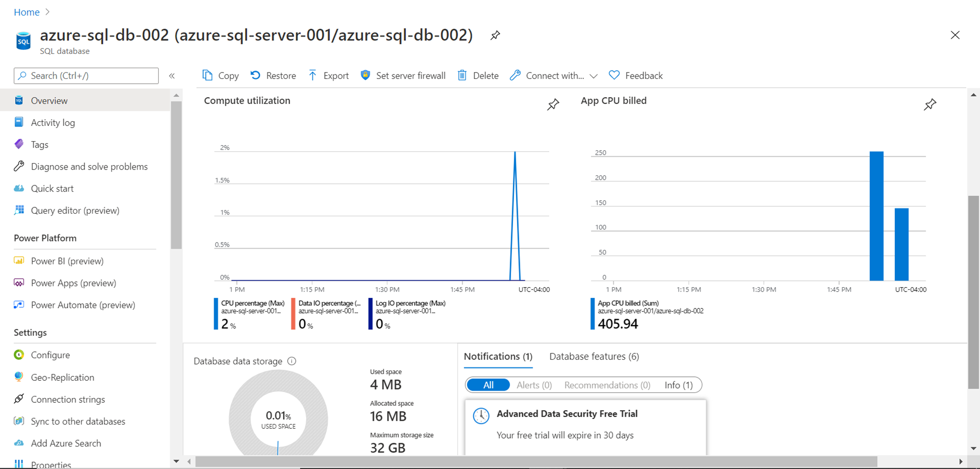Click the CPU percentage legend color swatch
Screen dimensions: 980x469
coord(216,314)
